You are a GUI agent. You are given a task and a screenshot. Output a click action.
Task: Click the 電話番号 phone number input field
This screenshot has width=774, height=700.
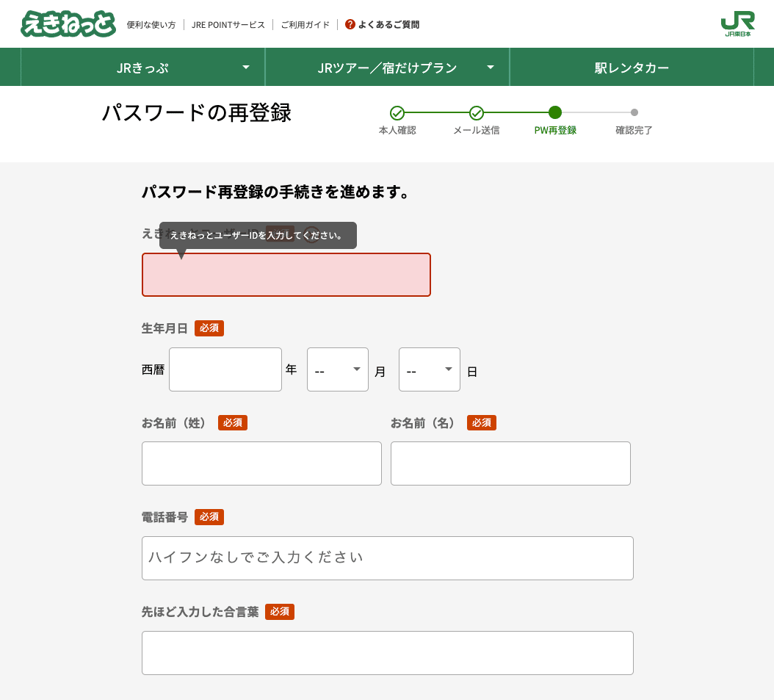tap(387, 558)
